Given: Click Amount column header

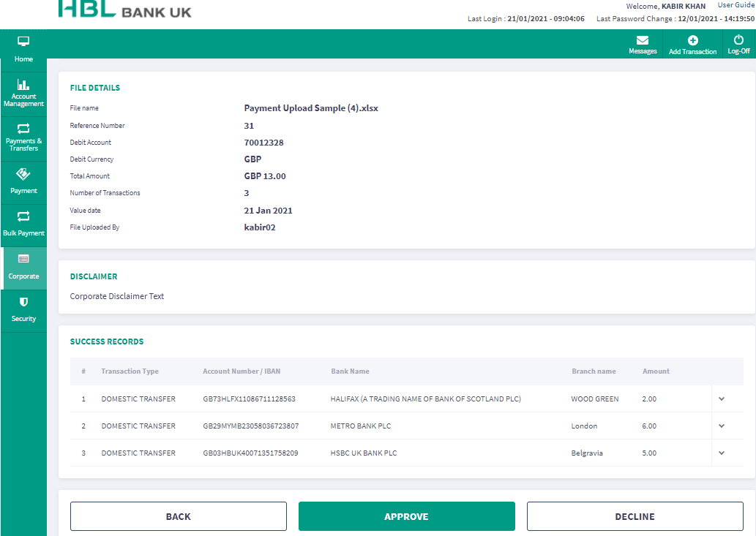Looking at the screenshot, I should click(656, 371).
